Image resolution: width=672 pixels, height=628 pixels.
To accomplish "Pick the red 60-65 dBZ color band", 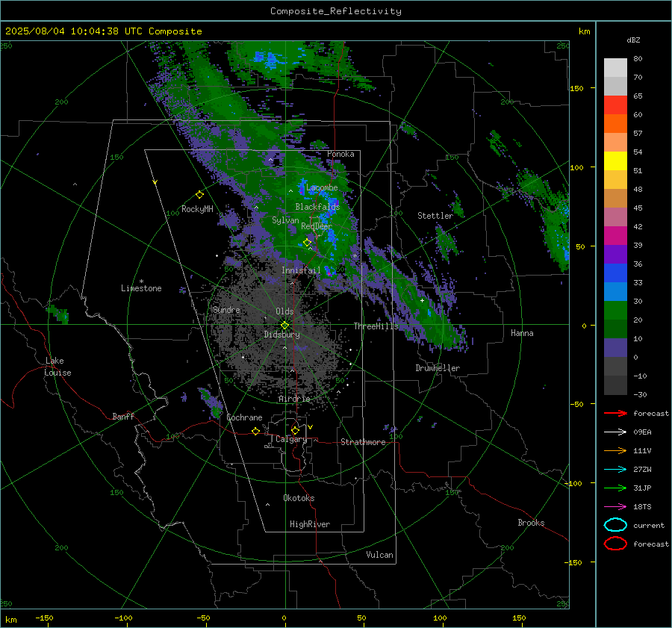I will (615, 105).
